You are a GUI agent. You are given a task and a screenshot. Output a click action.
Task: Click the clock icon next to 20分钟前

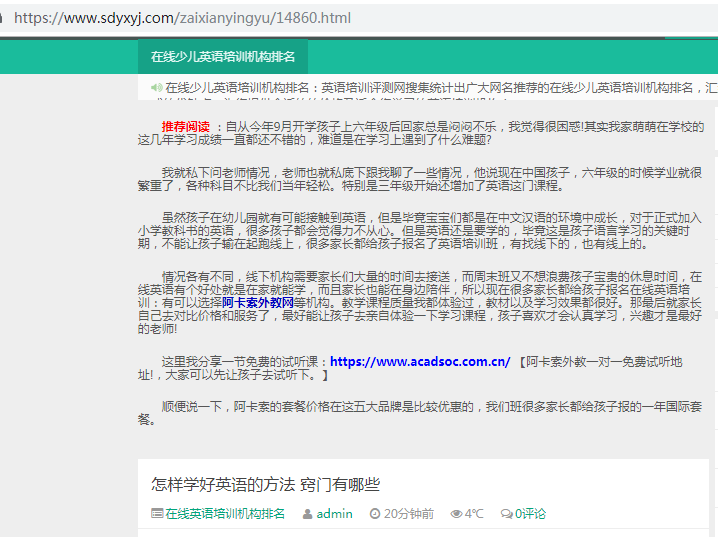pyautogui.click(x=375, y=514)
